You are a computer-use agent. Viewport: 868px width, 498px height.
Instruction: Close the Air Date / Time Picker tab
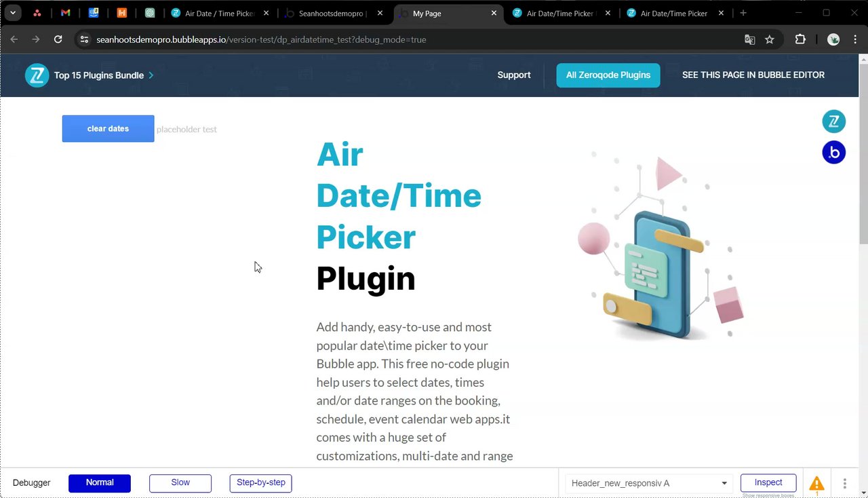click(266, 13)
